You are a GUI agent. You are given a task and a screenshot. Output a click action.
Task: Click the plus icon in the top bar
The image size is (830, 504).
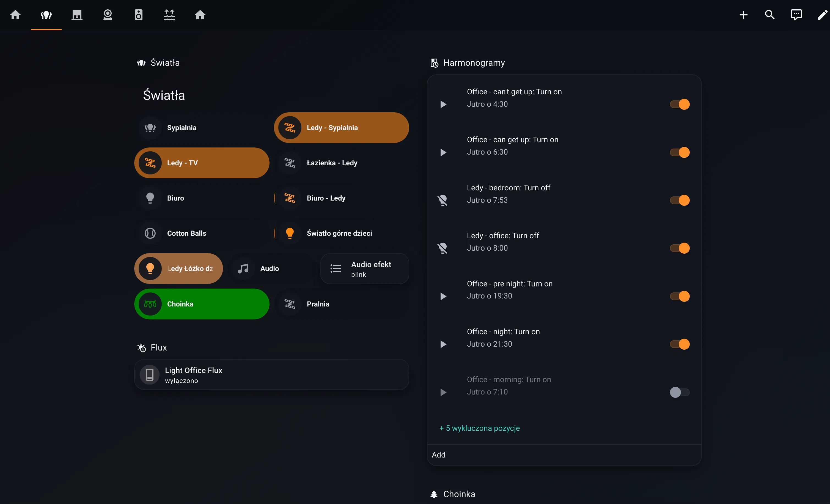click(x=744, y=15)
